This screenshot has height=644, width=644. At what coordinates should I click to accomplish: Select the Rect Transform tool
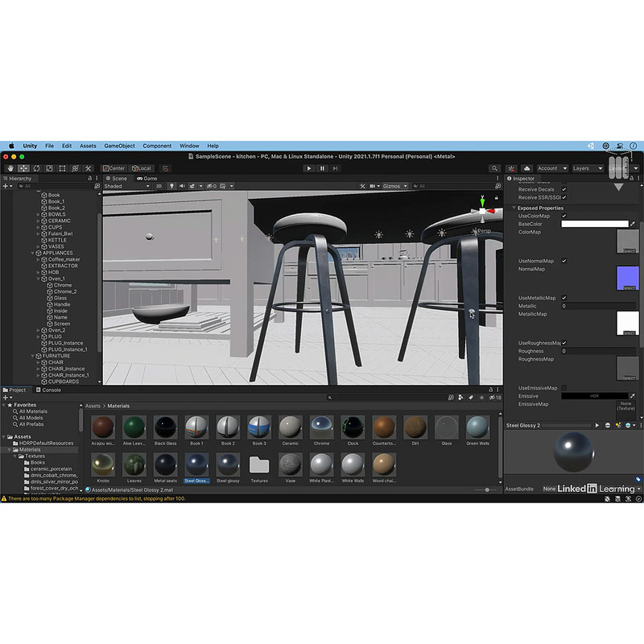[x=62, y=168]
